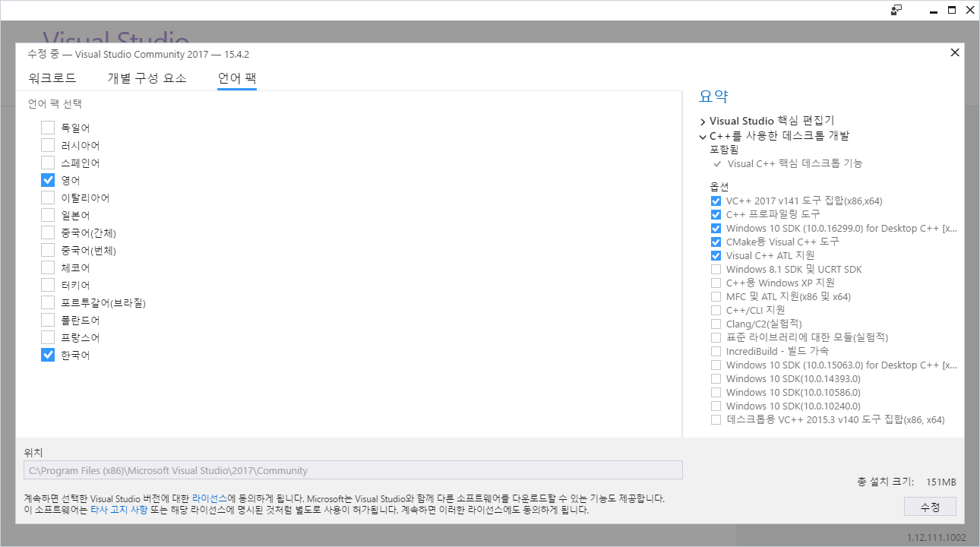980x547 pixels.
Task: Select the 중국어(간체) language pack
Action: point(48,232)
